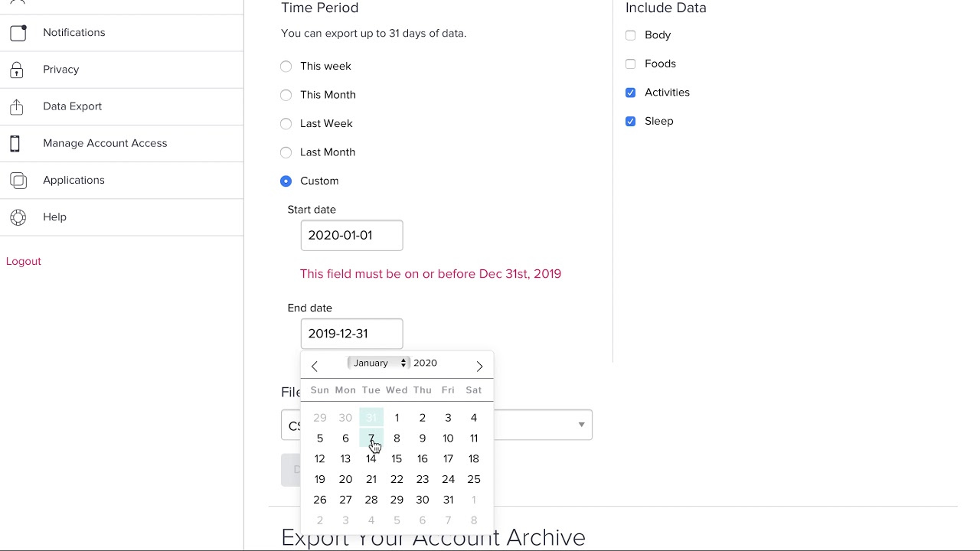980x551 pixels.
Task: Click the Start date input field
Action: (351, 236)
